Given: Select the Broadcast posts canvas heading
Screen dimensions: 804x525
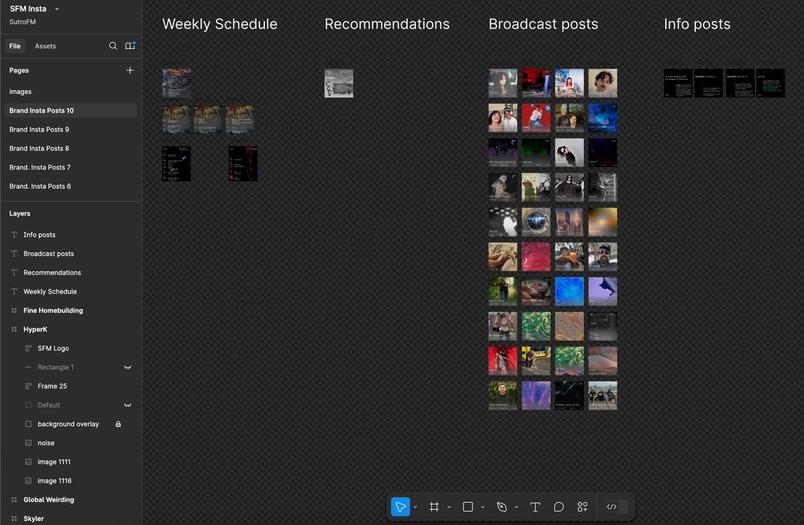Looking at the screenshot, I should [543, 24].
